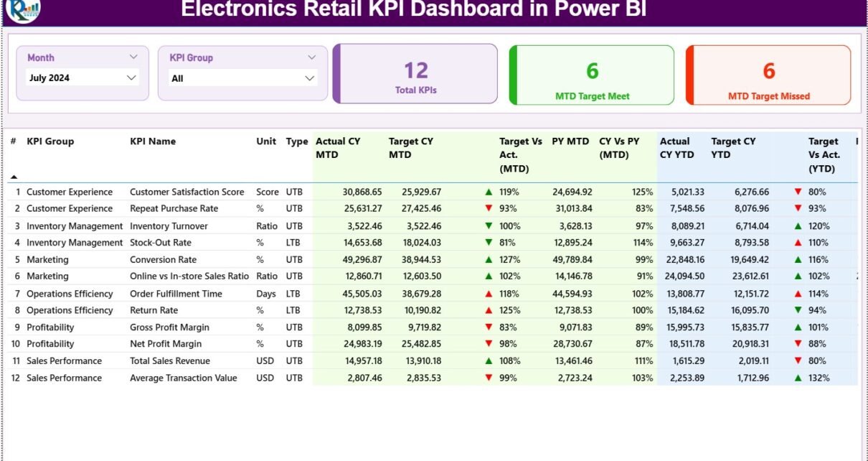Click the YTD status arrow for Total Sales Revenue
This screenshot has width=868, height=461.
[798, 360]
